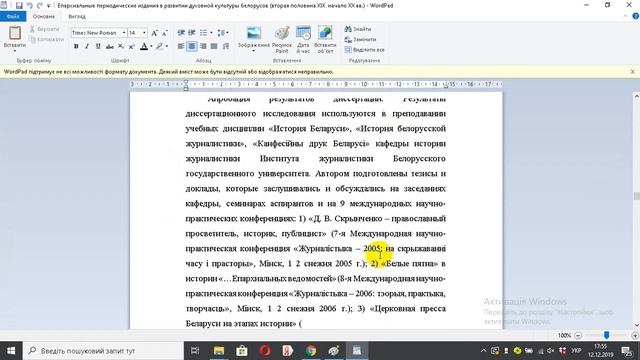Switch to the Основне tab
Image resolution: width=640 pixels, height=360 pixels.
click(x=44, y=16)
